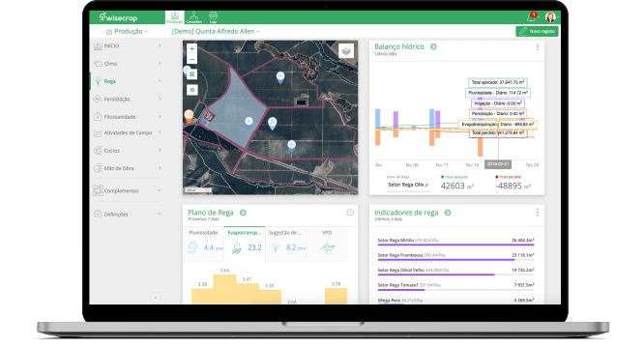
Task: Click the Início home icon in sidebar
Action: point(98,46)
